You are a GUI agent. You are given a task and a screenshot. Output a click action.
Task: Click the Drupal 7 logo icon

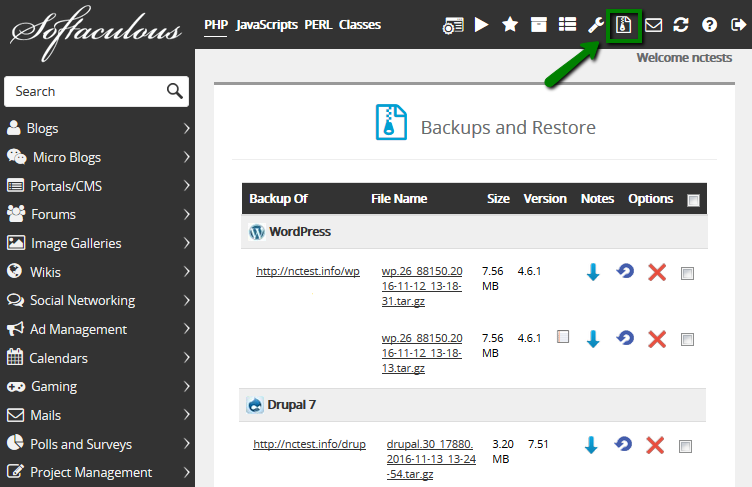(255, 405)
